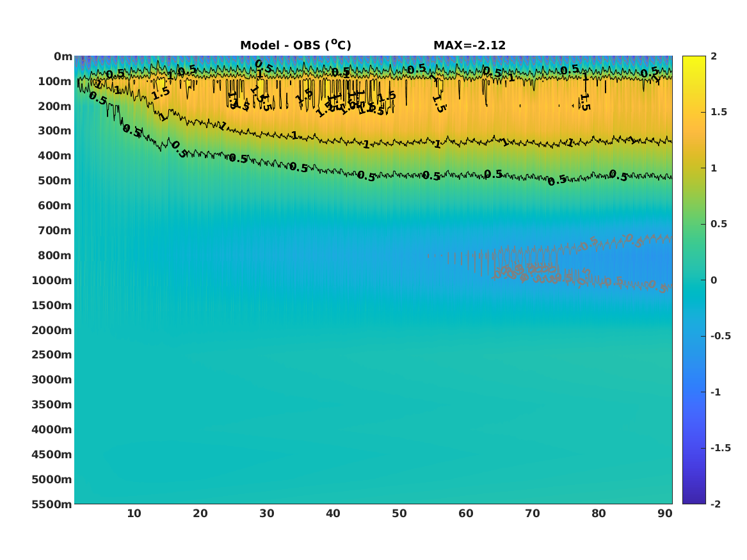Click the "600m" depth tick label
The image size is (747, 560).
[x=55, y=205]
